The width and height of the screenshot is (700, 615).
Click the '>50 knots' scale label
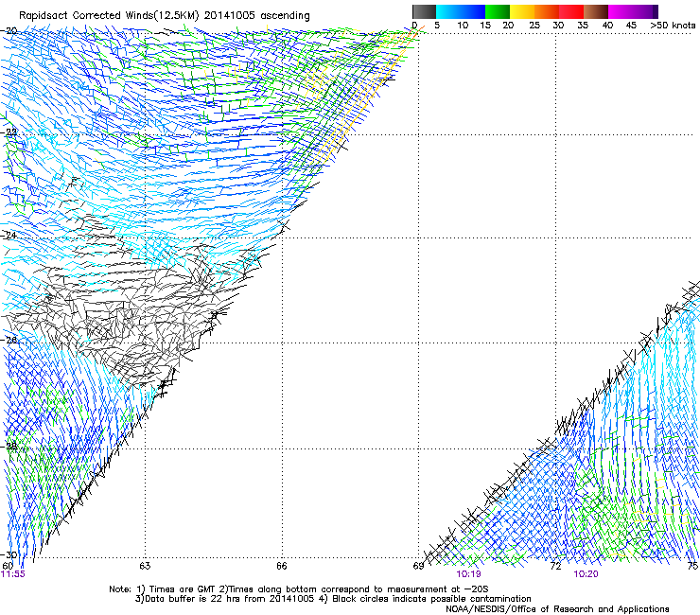(x=673, y=26)
